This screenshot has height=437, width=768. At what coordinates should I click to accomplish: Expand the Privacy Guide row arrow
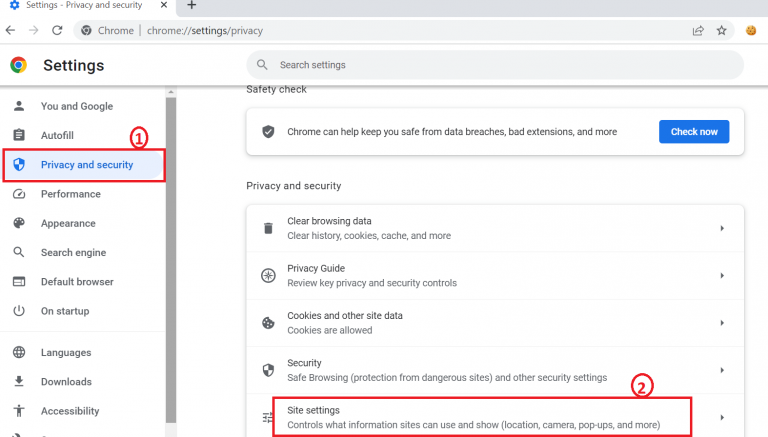[x=721, y=276]
